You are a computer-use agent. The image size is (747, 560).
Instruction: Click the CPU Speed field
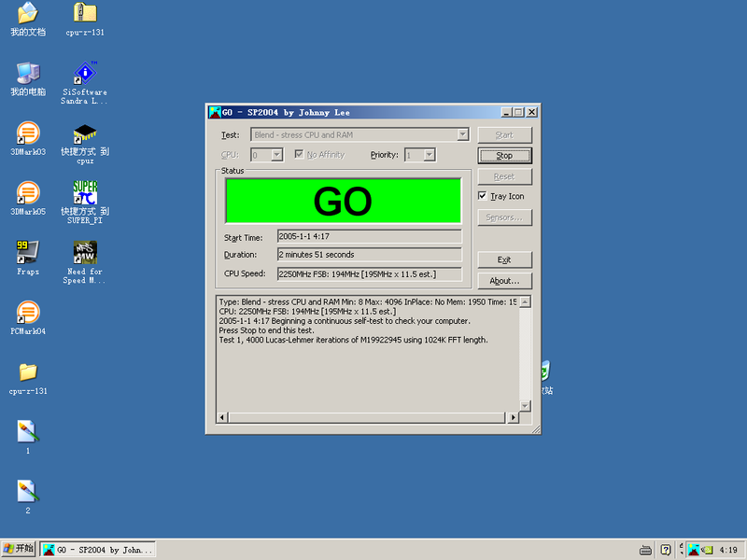[x=369, y=274]
